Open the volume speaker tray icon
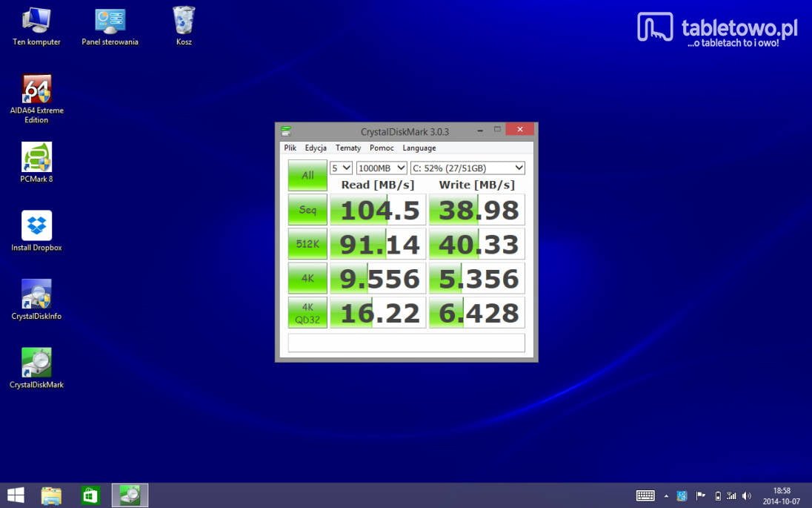The width and height of the screenshot is (812, 508). click(746, 496)
